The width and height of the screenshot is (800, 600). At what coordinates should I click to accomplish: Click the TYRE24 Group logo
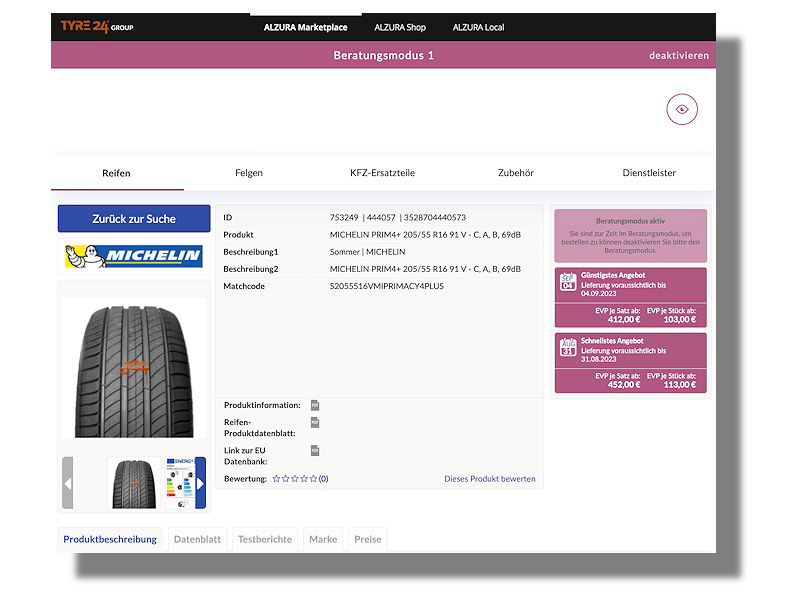pyautogui.click(x=97, y=27)
